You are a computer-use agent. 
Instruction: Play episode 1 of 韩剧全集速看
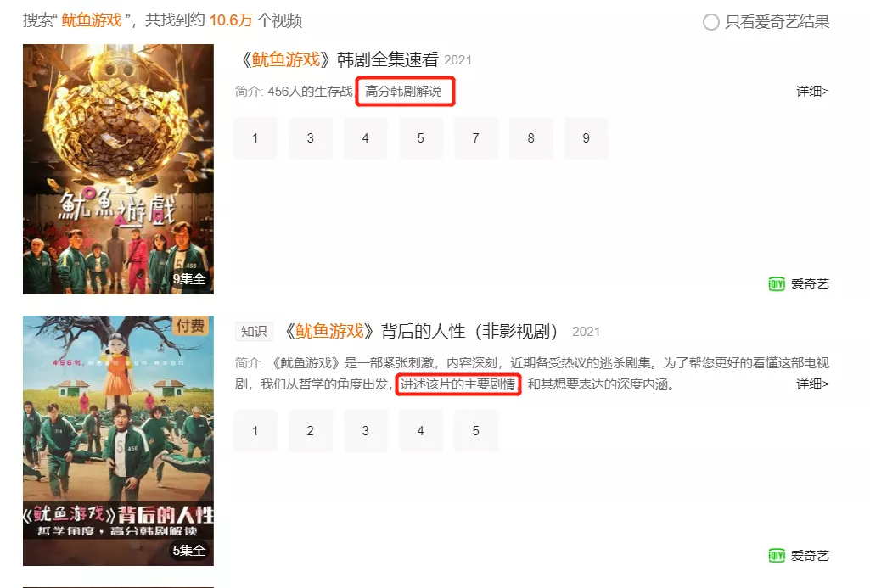[x=255, y=138]
